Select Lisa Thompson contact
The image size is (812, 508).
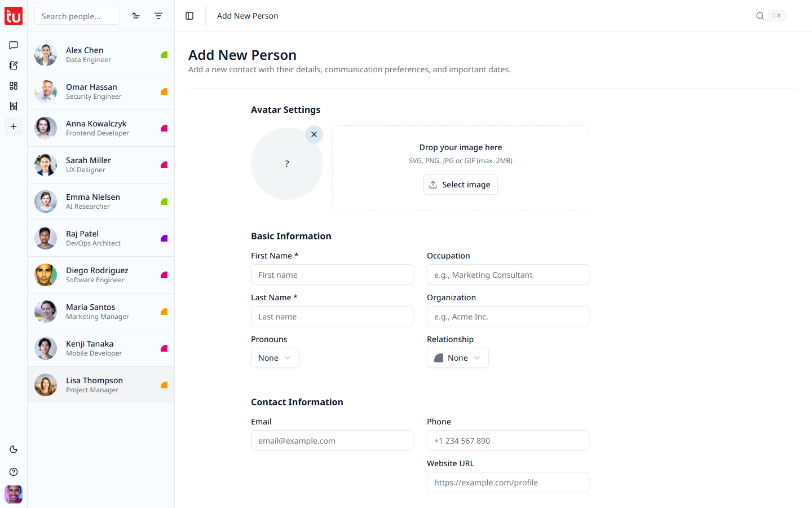tap(101, 385)
